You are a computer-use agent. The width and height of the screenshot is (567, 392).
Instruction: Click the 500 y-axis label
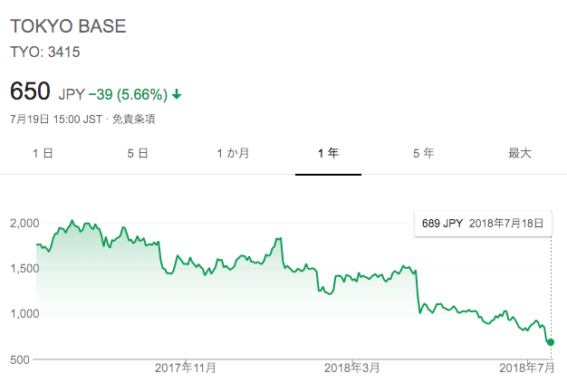tap(20, 359)
